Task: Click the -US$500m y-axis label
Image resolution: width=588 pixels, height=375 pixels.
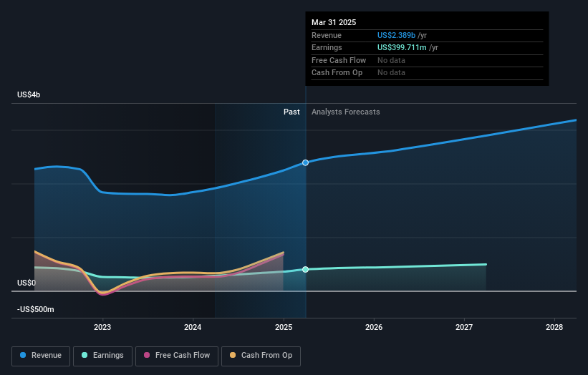Action: pos(36,309)
